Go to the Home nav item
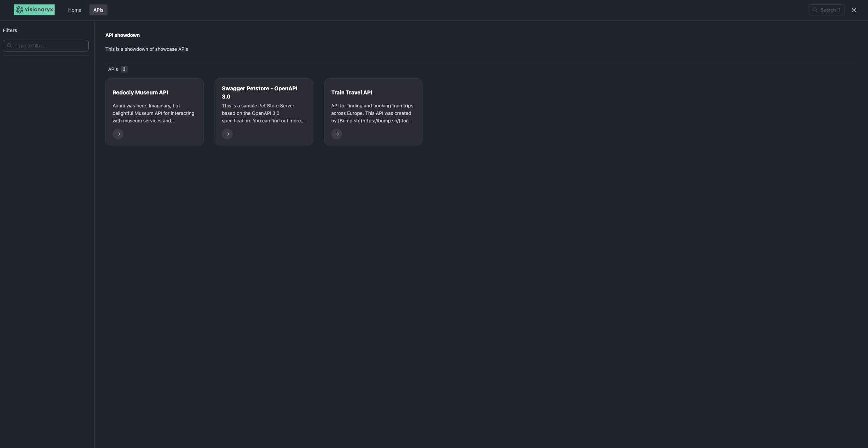Screen dimensions: 868x448 [x=74, y=10]
